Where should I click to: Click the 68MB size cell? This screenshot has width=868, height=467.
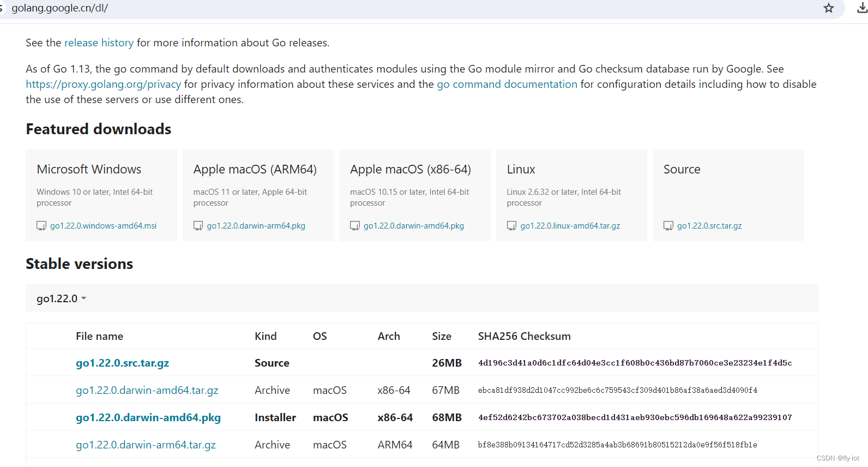point(447,417)
